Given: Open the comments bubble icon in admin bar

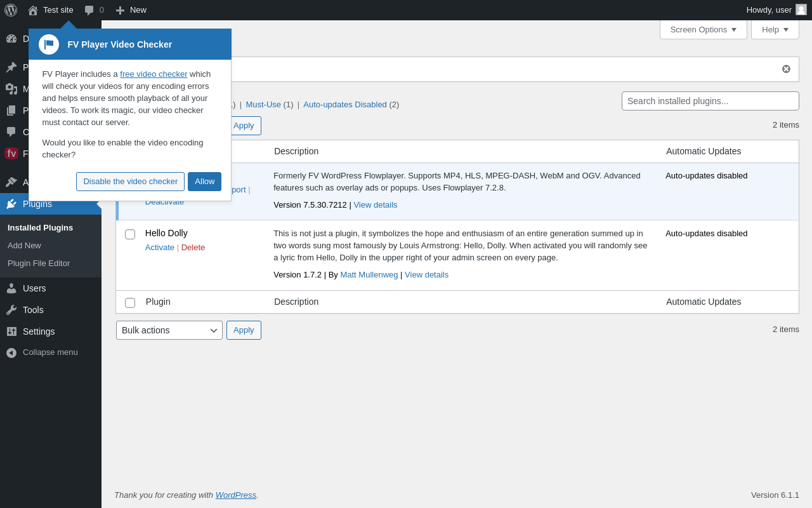Looking at the screenshot, I should [89, 10].
